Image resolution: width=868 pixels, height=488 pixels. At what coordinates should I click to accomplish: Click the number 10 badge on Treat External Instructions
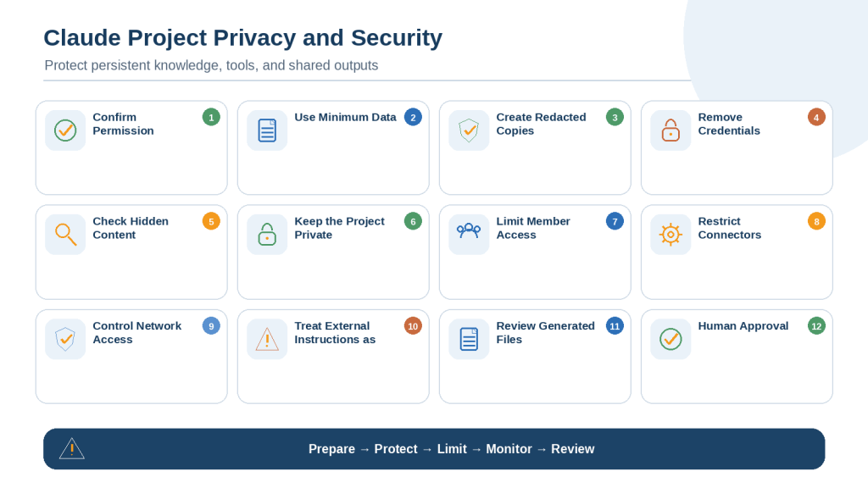tap(413, 326)
